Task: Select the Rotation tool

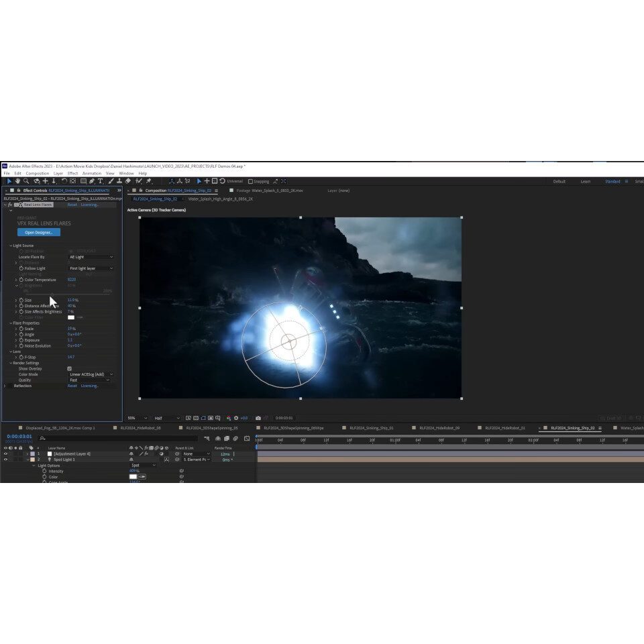Action: [64, 181]
